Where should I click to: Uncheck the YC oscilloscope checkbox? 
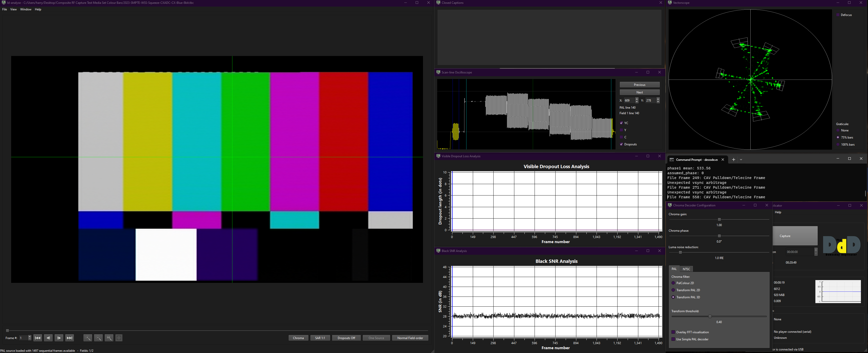[621, 123]
